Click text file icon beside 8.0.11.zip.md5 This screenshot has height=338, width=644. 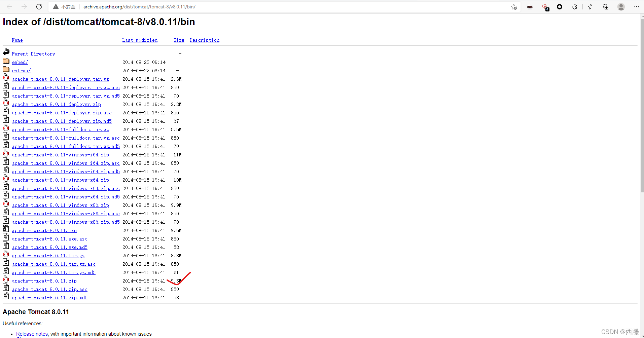coord(6,296)
